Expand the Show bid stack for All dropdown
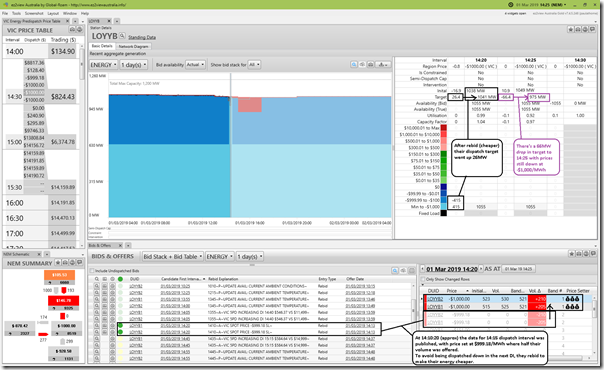 click(x=254, y=65)
